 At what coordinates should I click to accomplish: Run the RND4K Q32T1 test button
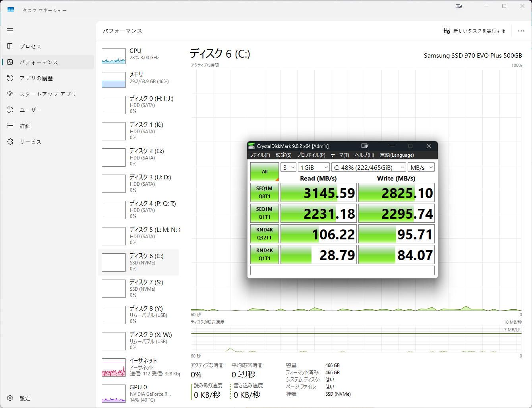point(265,234)
